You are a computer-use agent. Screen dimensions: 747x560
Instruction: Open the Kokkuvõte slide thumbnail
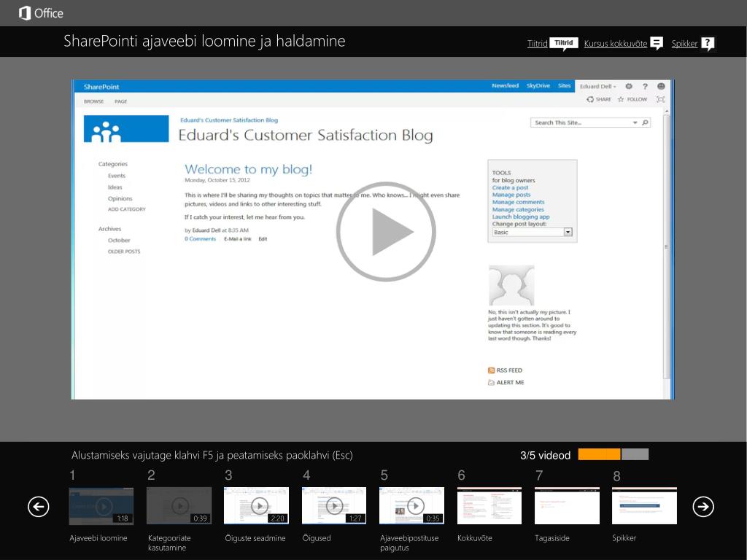pyautogui.click(x=489, y=506)
